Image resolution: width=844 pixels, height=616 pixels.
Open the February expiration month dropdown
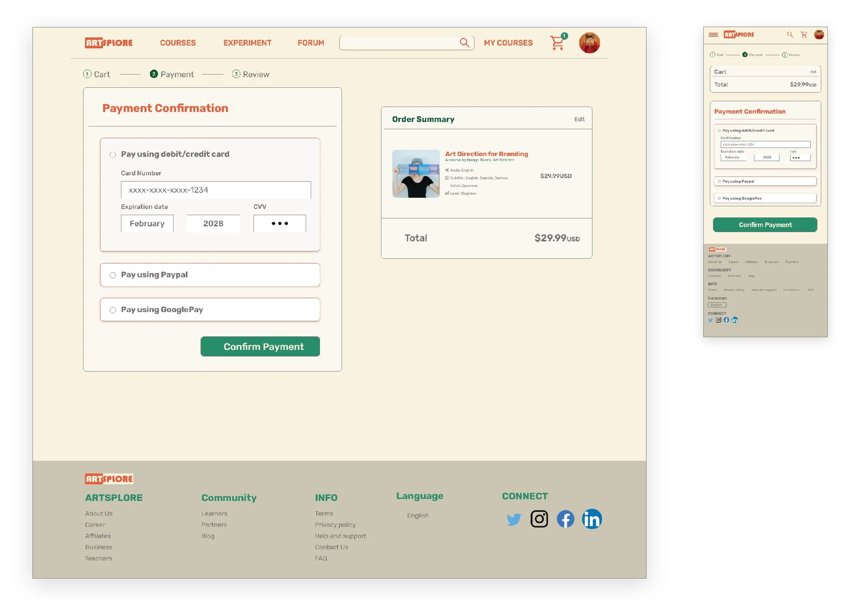(x=147, y=224)
